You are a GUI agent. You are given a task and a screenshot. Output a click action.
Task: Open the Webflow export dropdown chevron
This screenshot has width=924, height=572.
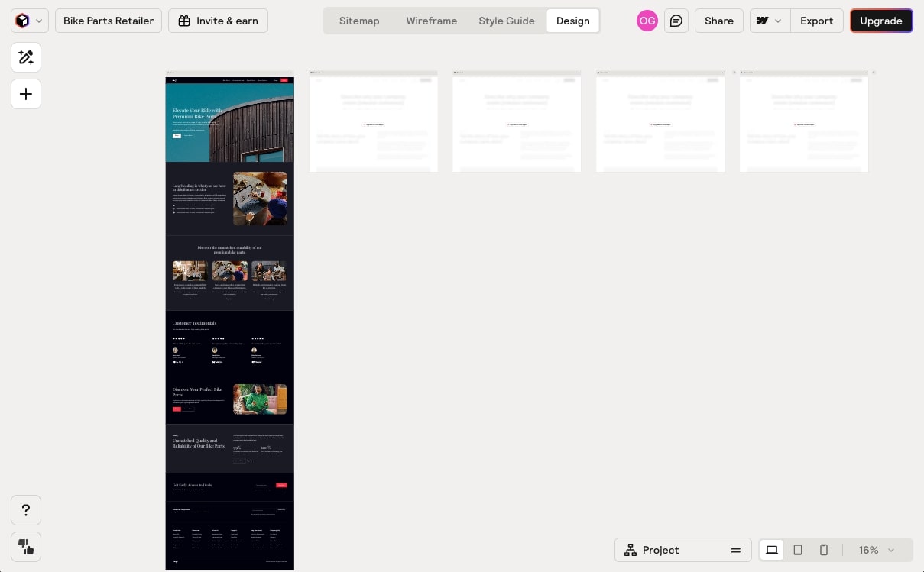click(x=778, y=21)
